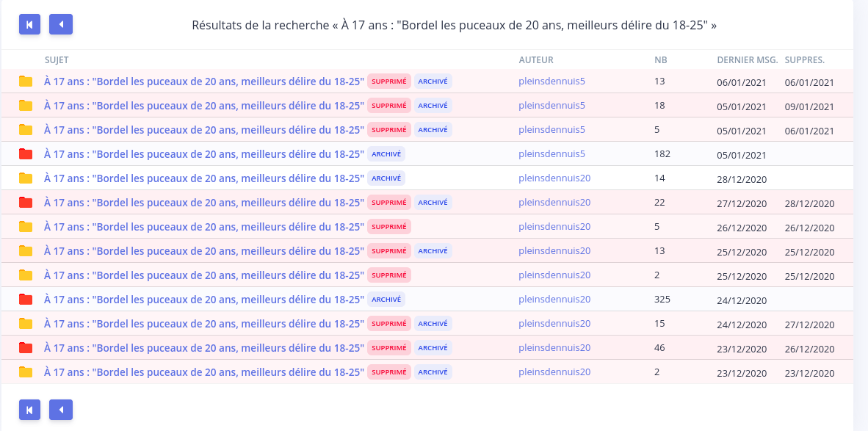This screenshot has height=431, width=868.
Task: Click the yellow folder icon for the 14-message topic
Action: click(x=26, y=178)
